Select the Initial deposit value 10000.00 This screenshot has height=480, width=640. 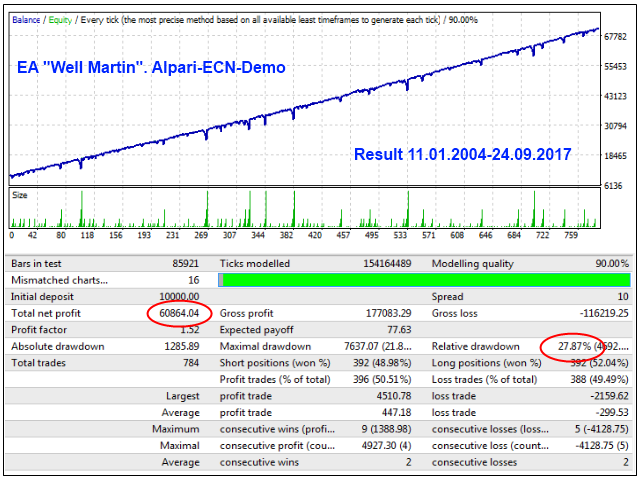pos(180,298)
